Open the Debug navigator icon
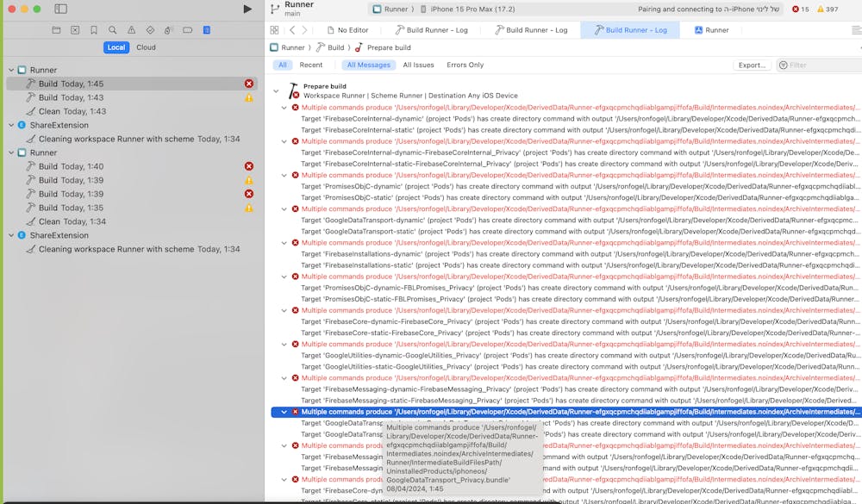 [169, 30]
